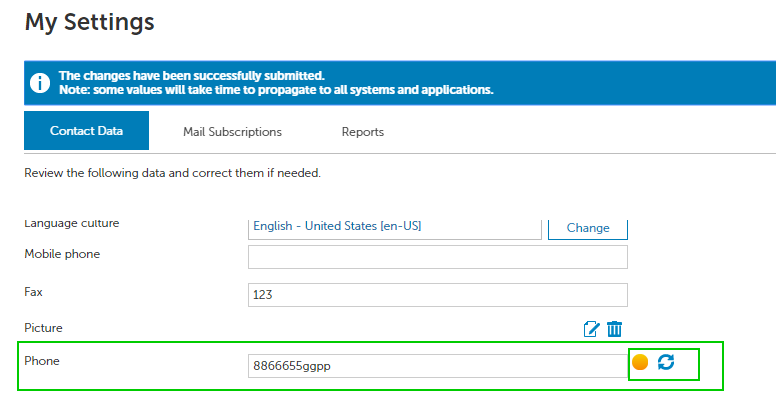
Task: Click the info icon in the blue banner
Action: click(40, 83)
